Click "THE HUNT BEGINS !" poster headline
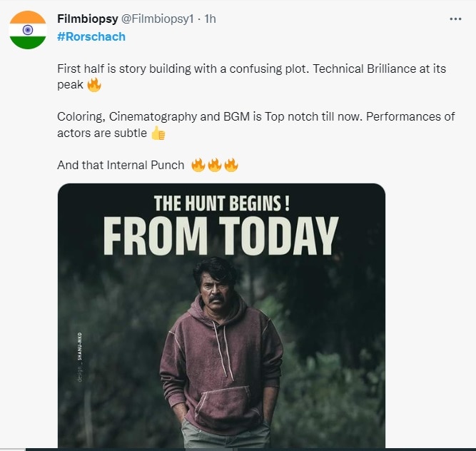This screenshot has width=476, height=451. click(222, 203)
